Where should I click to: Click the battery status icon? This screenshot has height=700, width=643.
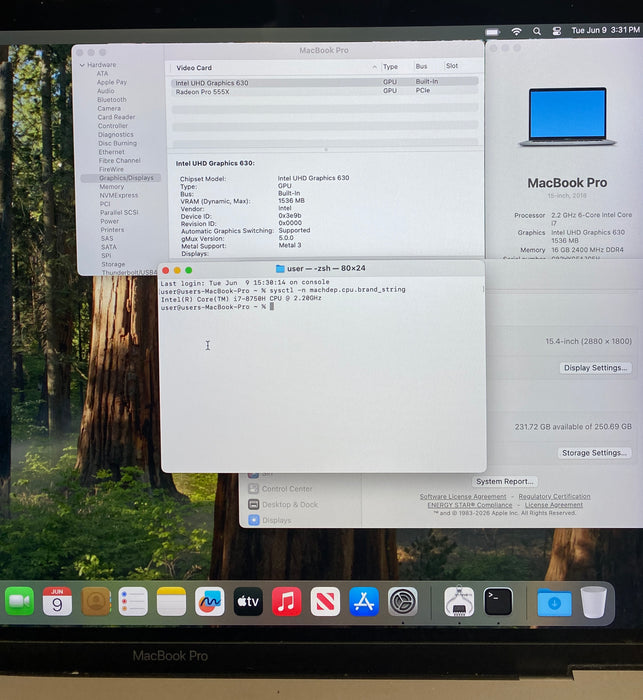[x=493, y=32]
